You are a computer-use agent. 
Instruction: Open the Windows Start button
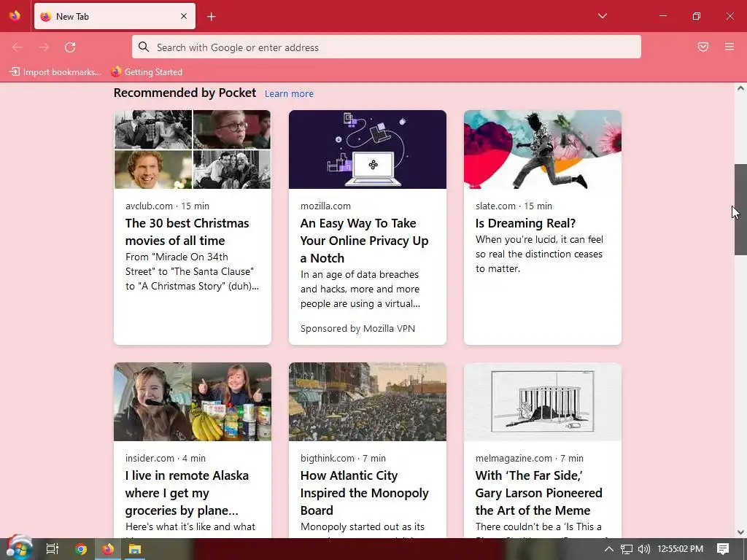click(19, 548)
